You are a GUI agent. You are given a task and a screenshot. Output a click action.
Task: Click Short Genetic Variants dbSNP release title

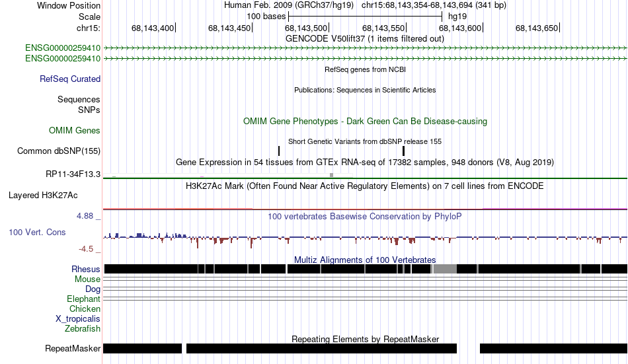pyautogui.click(x=365, y=141)
